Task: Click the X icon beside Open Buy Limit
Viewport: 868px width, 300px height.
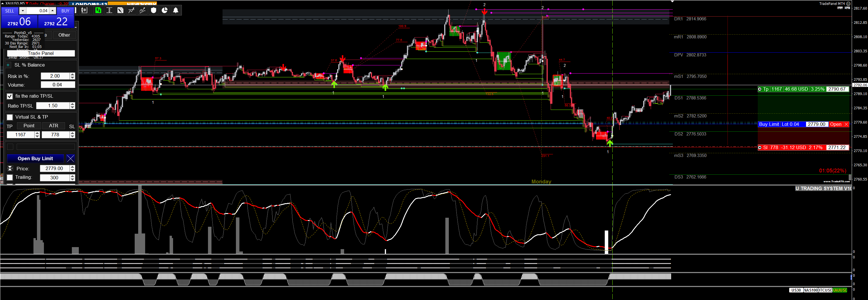Action: tap(70, 159)
